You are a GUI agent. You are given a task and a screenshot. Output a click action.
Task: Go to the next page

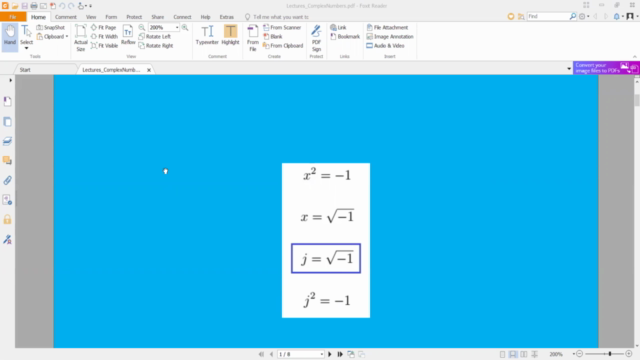tap(330, 354)
